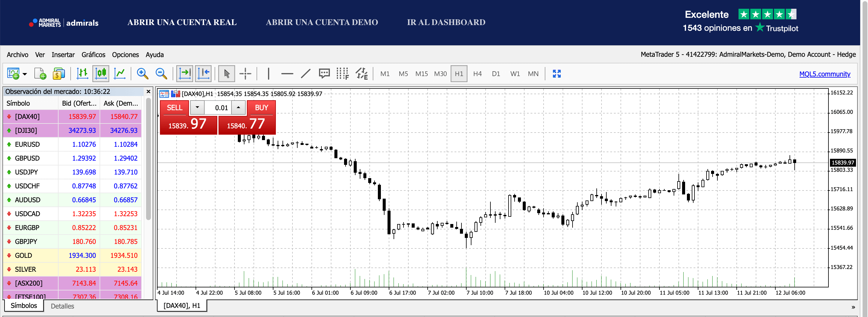Switch to bar chart view

click(x=82, y=74)
